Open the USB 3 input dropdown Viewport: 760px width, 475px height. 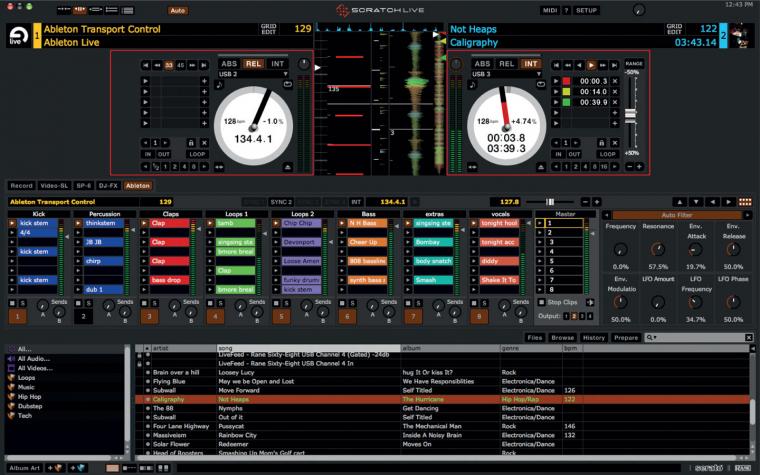pos(506,74)
